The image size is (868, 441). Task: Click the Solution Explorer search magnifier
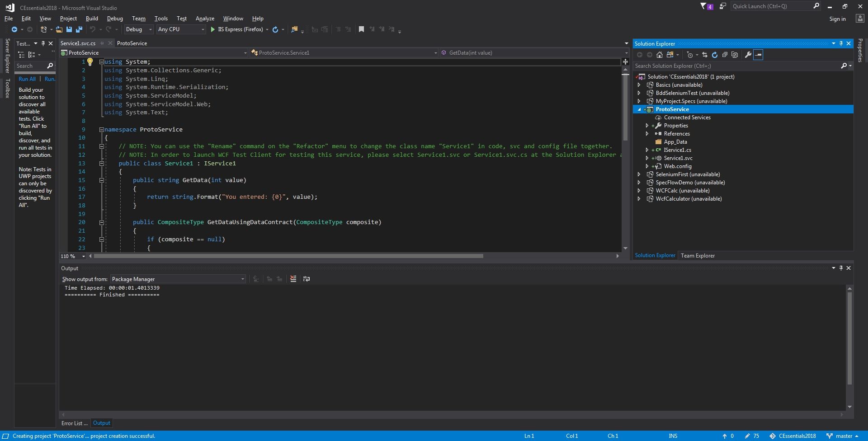[844, 66]
